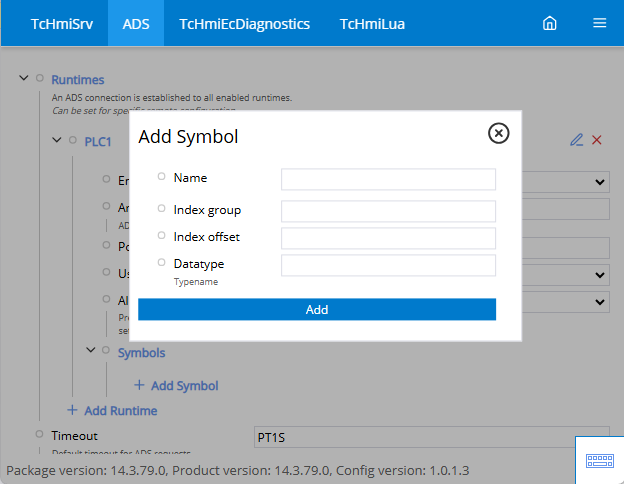
Task: Toggle circle marker beside Index group
Action: (161, 208)
